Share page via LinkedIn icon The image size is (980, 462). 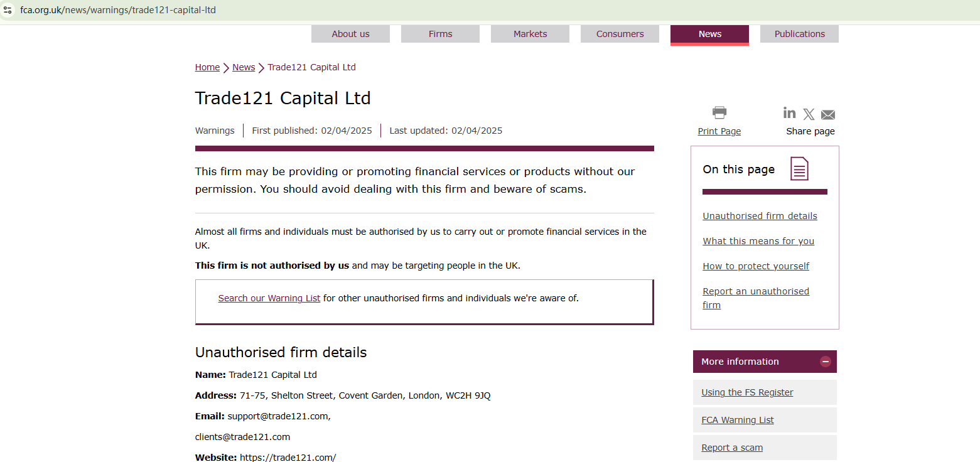pos(789,113)
